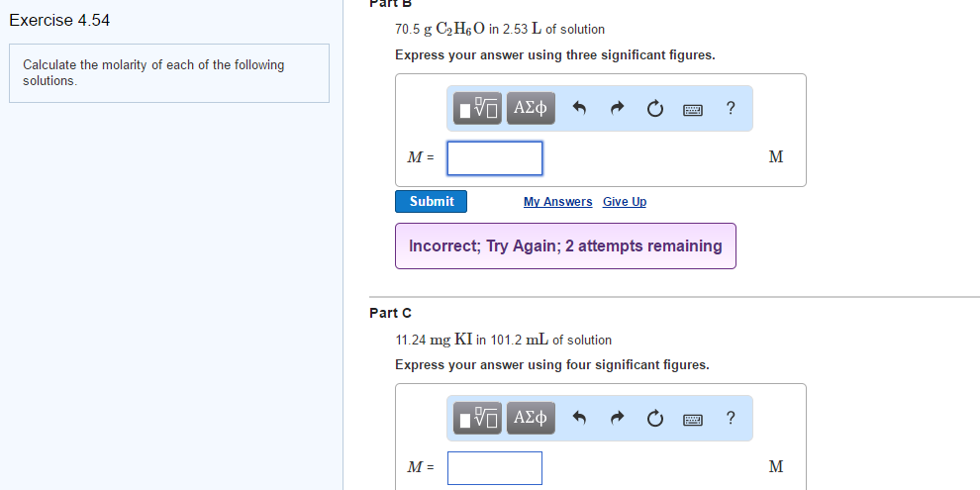Focus the Part B molarity input box
980x490 pixels.
tap(494, 158)
